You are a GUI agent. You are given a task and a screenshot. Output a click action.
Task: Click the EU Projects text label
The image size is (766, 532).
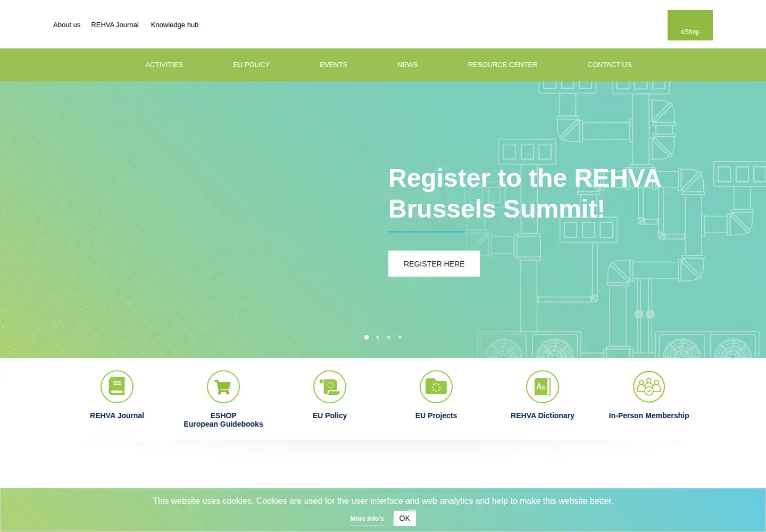click(436, 415)
